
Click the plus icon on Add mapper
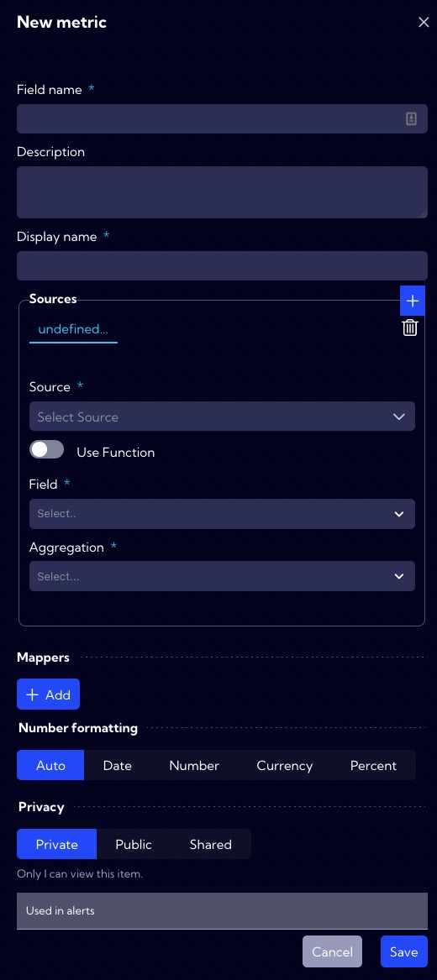pyautogui.click(x=32, y=694)
